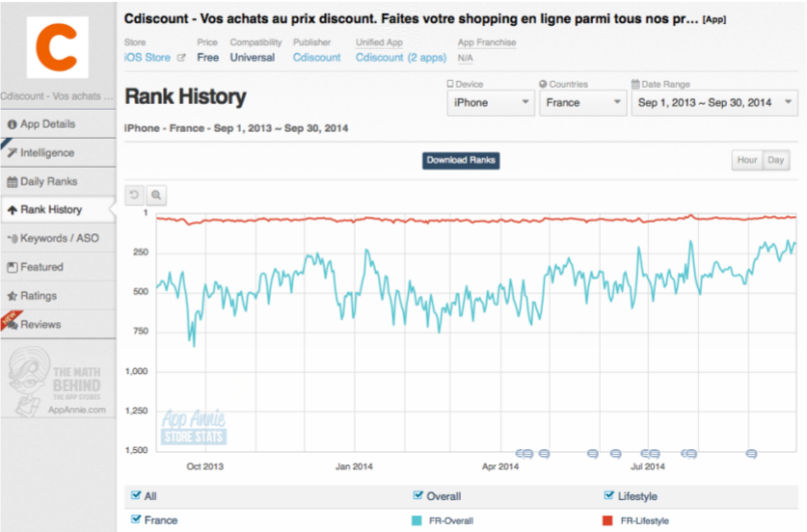Image resolution: width=807 pixels, height=532 pixels.
Task: Click the App Details info icon
Action: [x=12, y=124]
